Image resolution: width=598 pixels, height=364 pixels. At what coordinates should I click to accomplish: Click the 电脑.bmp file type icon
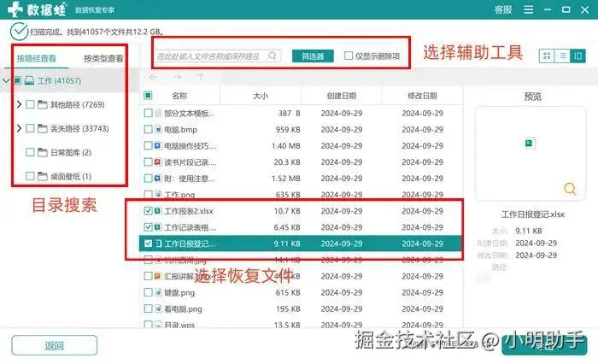(x=158, y=129)
